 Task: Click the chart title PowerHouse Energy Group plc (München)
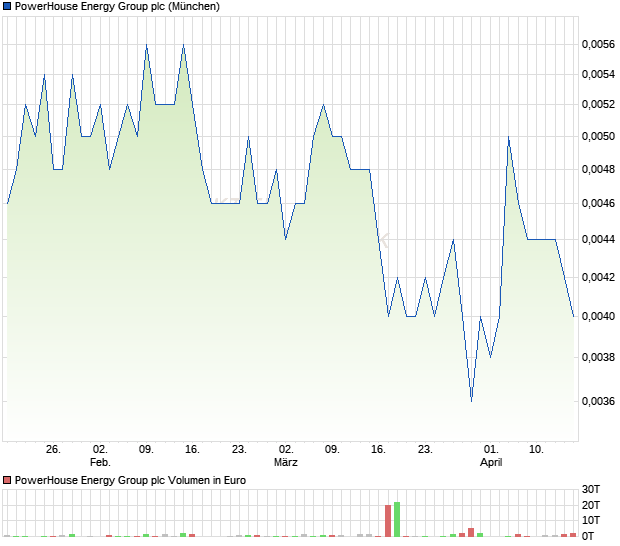click(117, 6)
